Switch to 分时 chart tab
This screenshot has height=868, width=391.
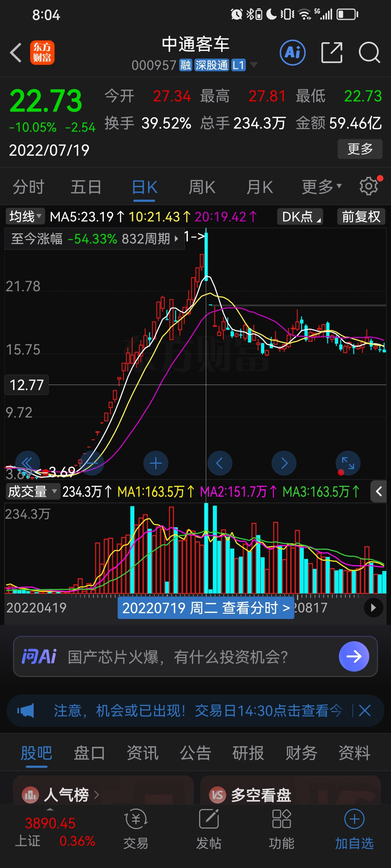coord(29,187)
